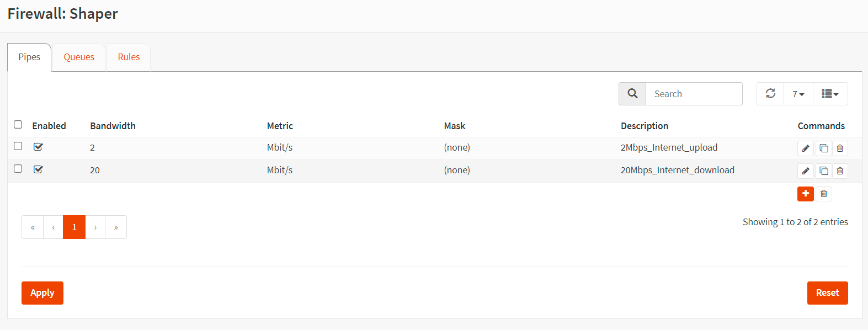Edit the 20Mbps_Internet_download pipe
The height and width of the screenshot is (330, 868).
pos(806,171)
